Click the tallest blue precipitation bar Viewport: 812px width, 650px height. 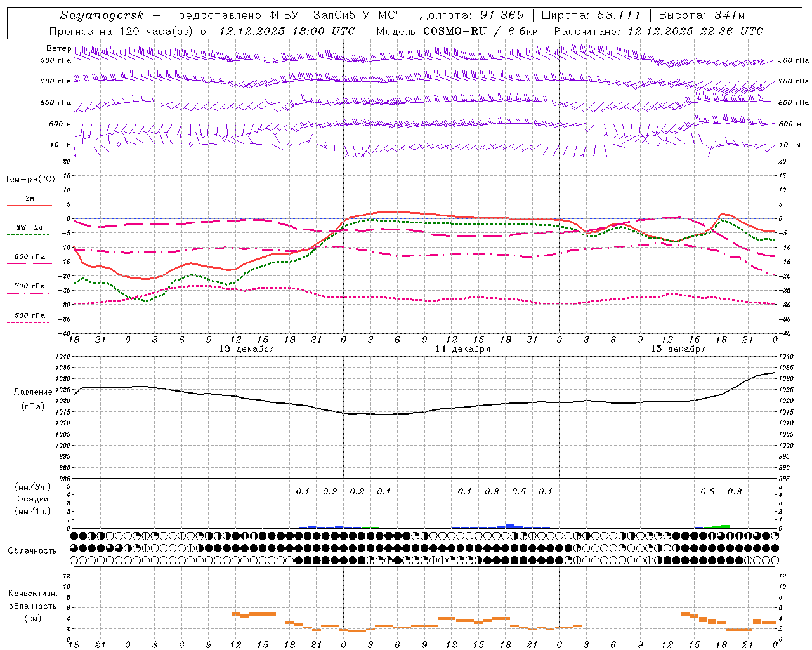[509, 526]
